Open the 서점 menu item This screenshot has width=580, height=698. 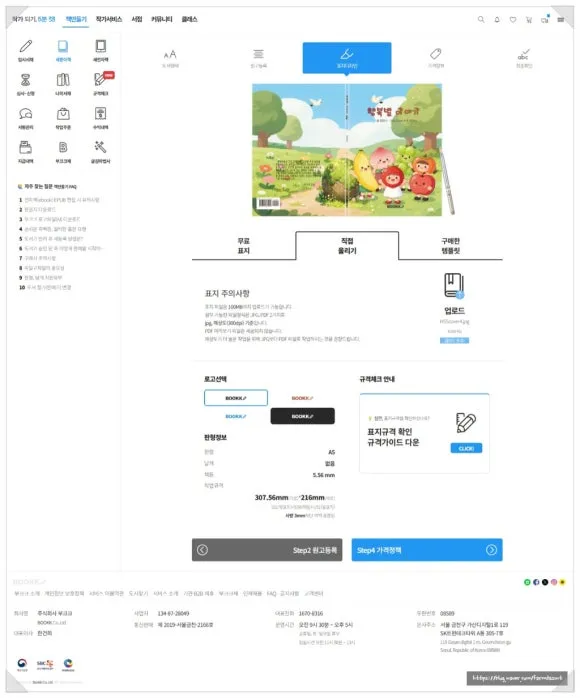(x=137, y=19)
